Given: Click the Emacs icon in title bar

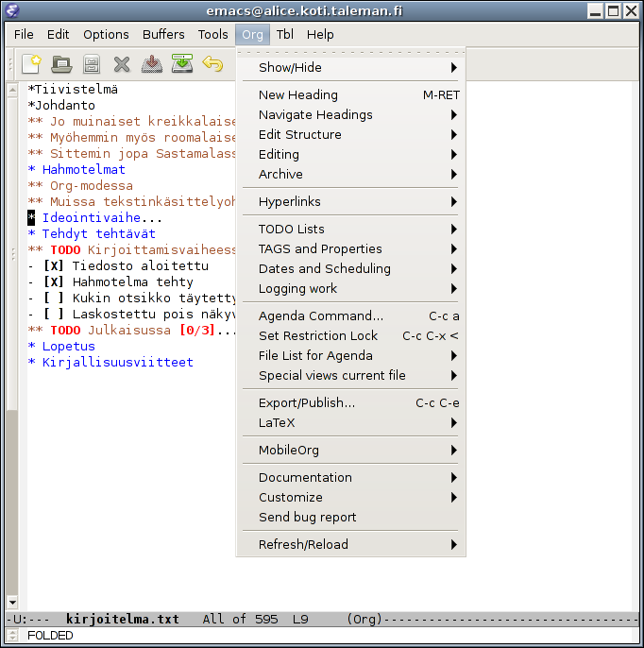Looking at the screenshot, I should 12,10.
